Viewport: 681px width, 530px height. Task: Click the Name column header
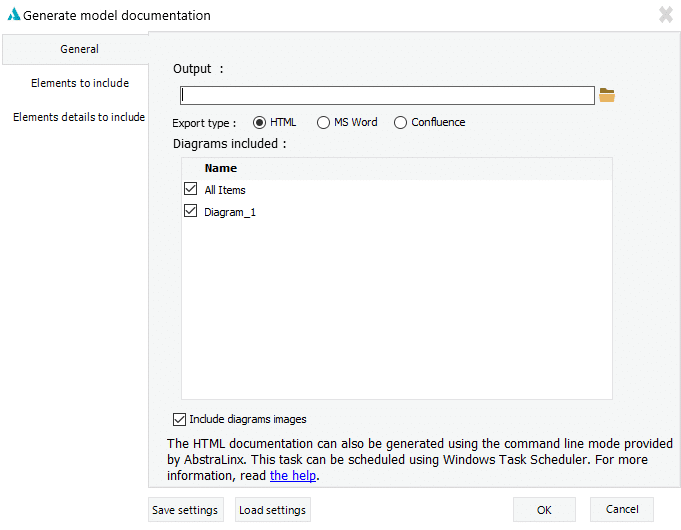221,168
